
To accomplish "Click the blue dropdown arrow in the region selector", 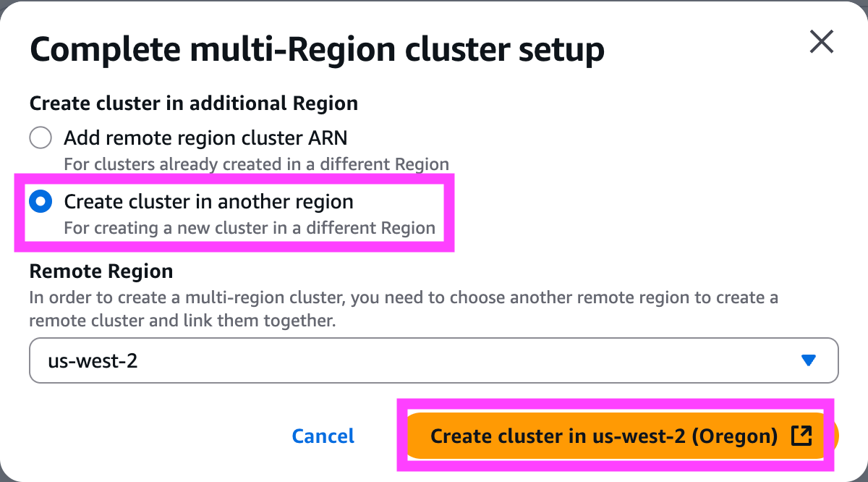I will [809, 360].
